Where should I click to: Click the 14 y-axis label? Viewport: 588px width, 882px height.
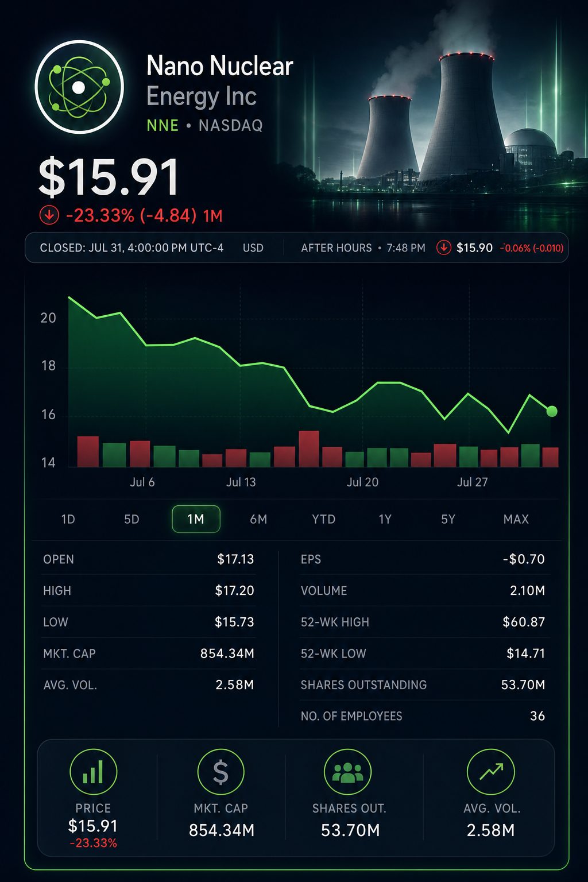[x=48, y=462]
